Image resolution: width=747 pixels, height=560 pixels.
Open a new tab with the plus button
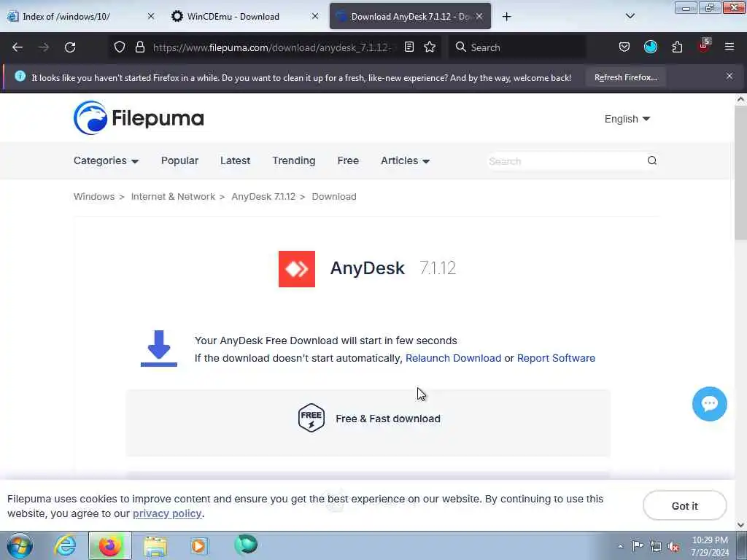click(506, 17)
